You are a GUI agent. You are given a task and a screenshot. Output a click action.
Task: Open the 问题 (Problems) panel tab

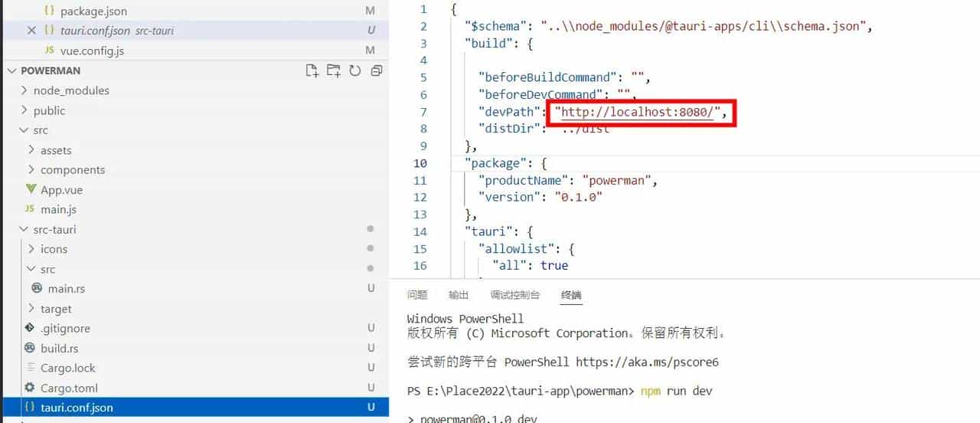[417, 295]
